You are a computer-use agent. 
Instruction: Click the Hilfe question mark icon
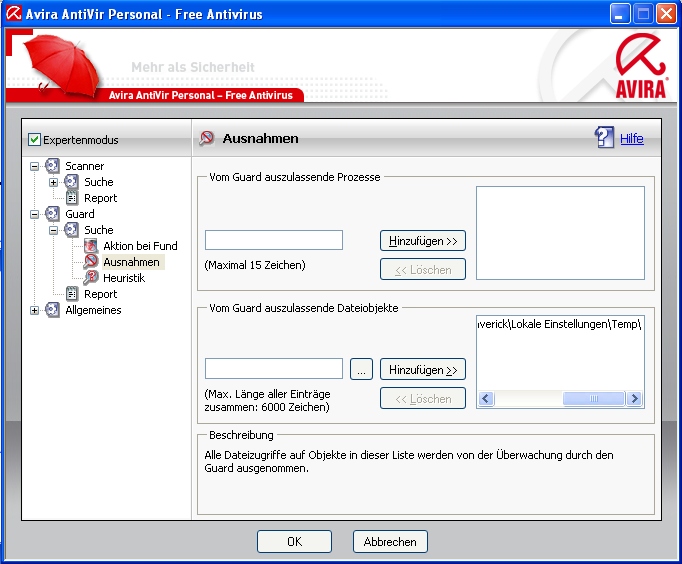coord(605,138)
